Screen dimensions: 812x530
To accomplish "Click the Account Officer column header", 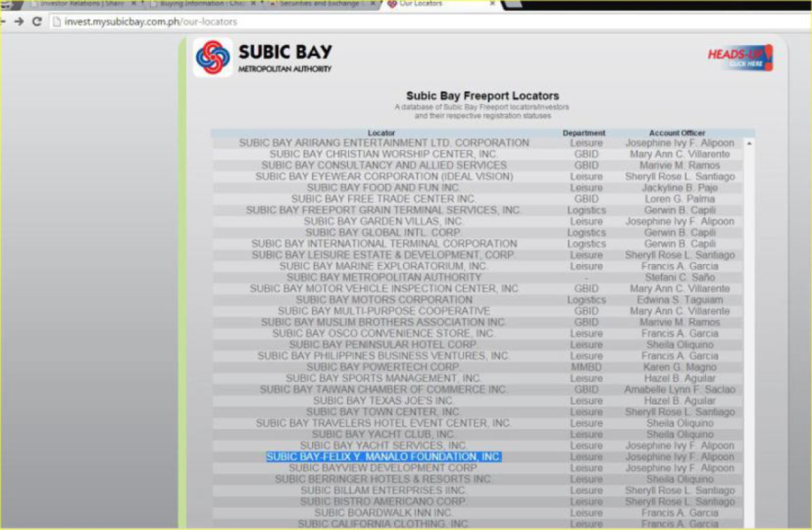I will click(x=677, y=133).
